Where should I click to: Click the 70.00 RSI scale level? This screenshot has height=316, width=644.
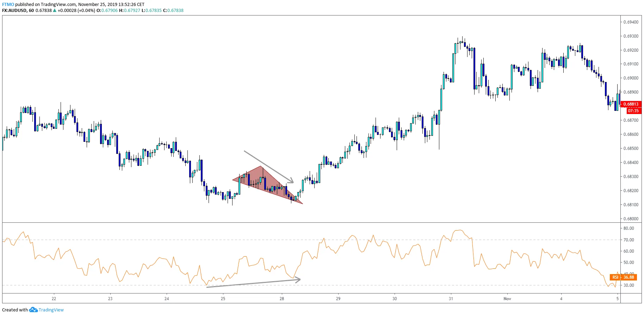click(x=629, y=240)
